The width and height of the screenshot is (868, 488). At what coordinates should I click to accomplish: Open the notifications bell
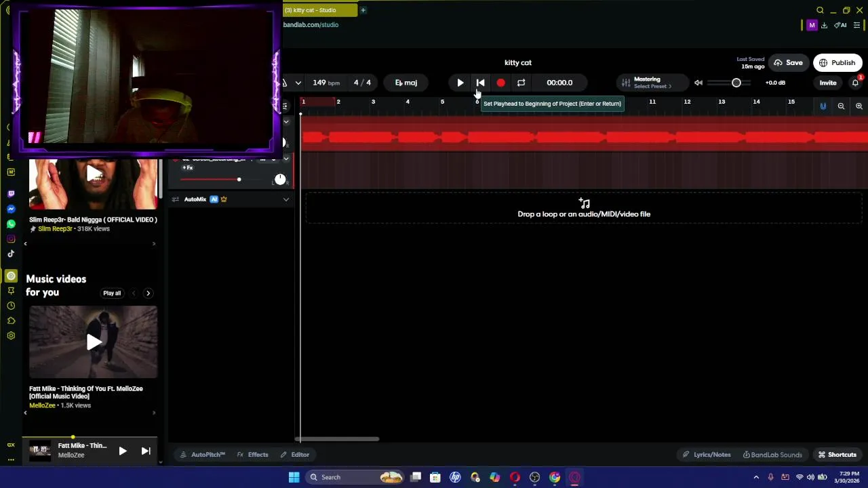tap(855, 83)
